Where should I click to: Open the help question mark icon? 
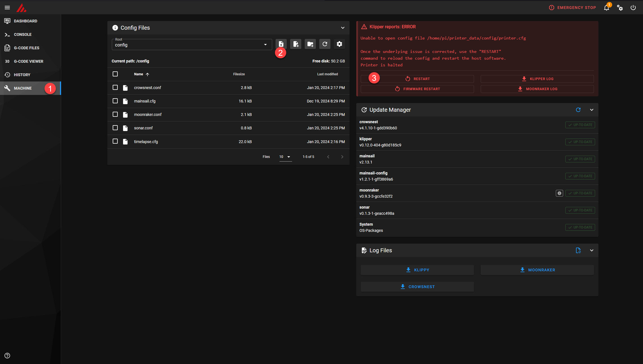(x=7, y=356)
